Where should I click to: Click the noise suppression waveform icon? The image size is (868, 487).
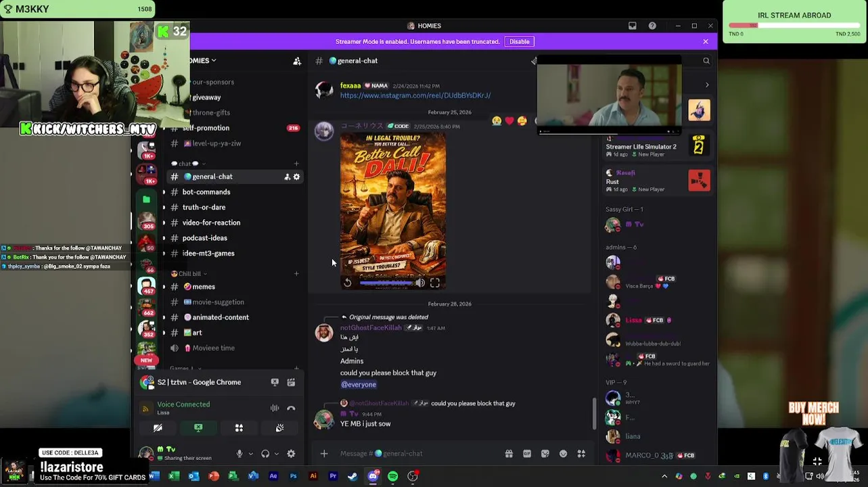point(275,408)
